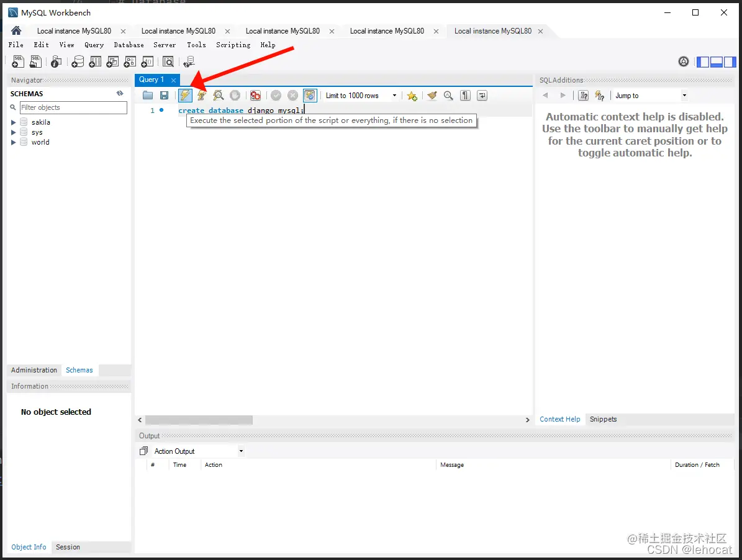The height and width of the screenshot is (560, 742).
Task: Close the Query 1 tab
Action: point(174,80)
